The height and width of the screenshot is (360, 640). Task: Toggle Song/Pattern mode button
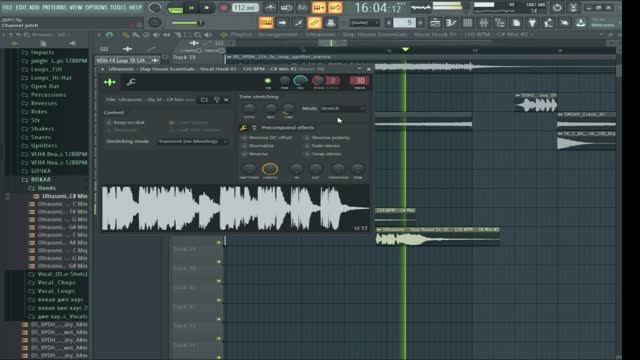tap(176, 9)
